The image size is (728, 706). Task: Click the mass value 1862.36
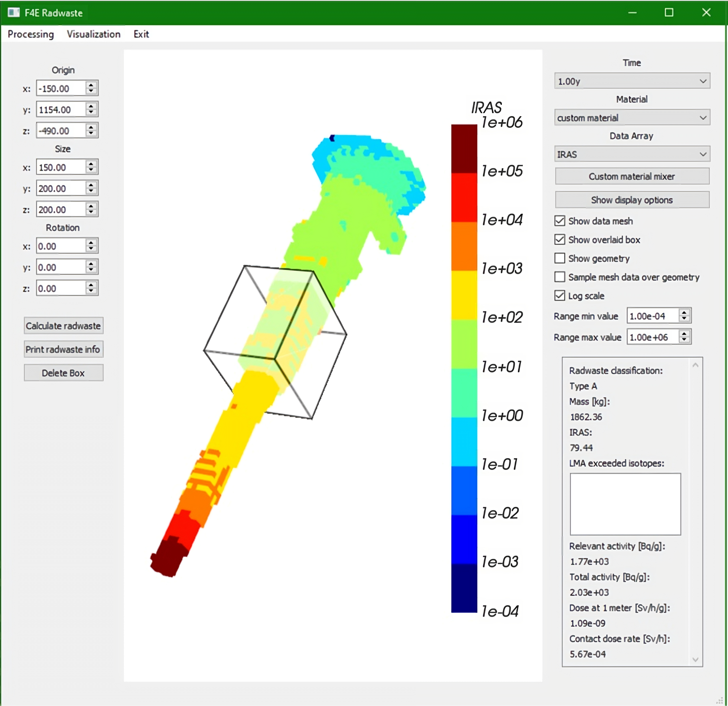pyautogui.click(x=586, y=417)
